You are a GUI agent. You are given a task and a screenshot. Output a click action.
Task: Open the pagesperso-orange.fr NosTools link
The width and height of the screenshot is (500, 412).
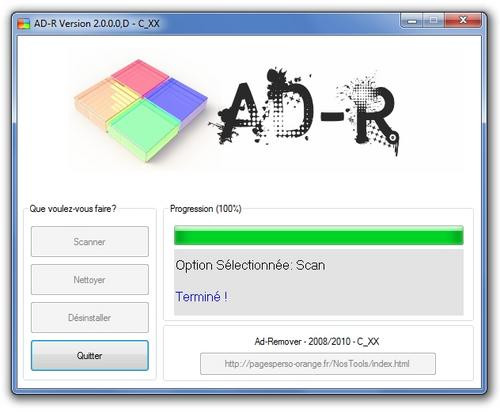tap(318, 364)
